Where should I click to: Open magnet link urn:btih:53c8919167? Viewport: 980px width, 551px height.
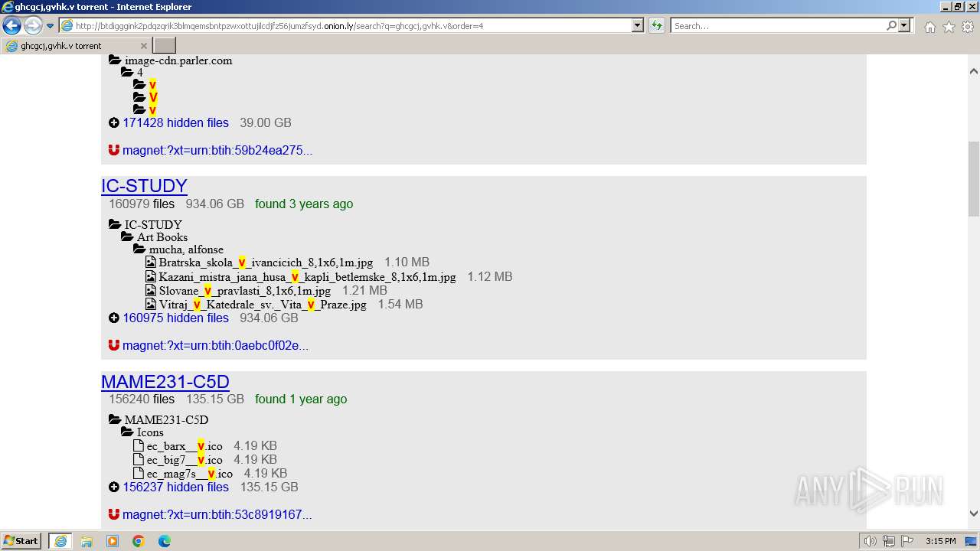click(217, 514)
